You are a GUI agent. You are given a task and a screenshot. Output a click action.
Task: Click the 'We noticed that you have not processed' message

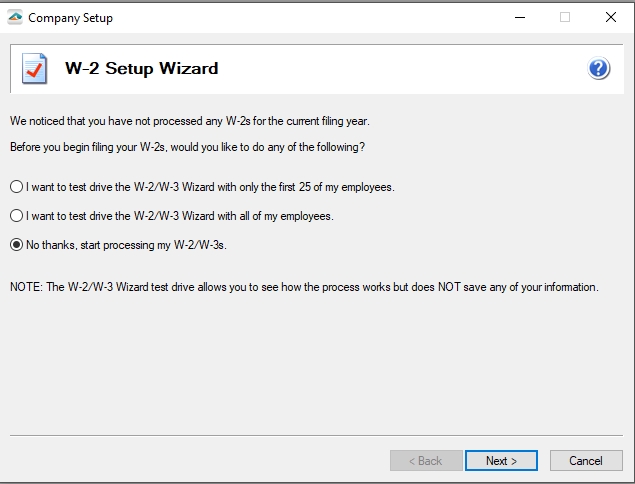[190, 121]
